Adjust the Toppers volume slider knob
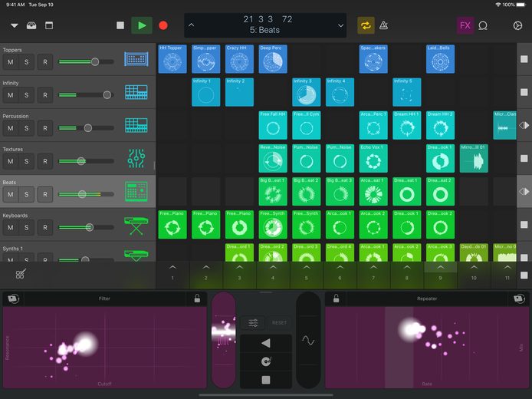Viewport: 532px width, 399px height. tap(95, 62)
